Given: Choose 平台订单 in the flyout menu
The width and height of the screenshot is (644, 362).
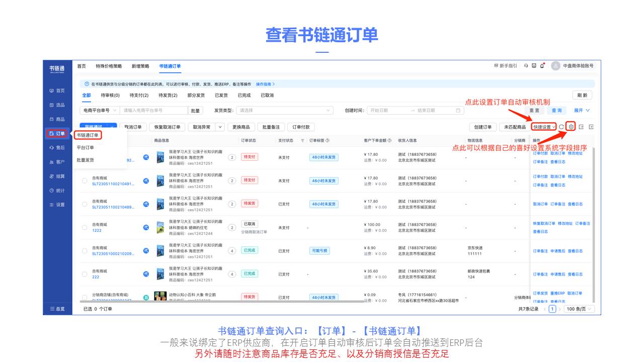Looking at the screenshot, I should [85, 148].
